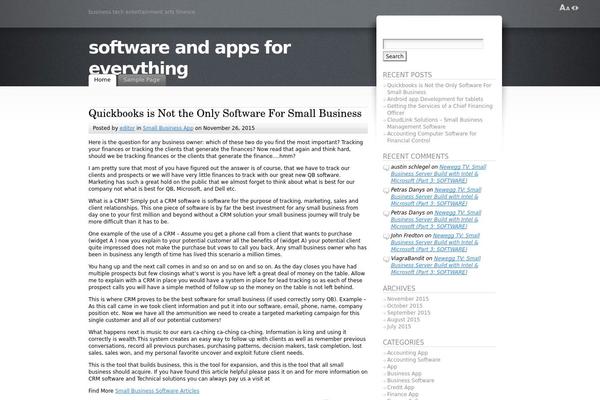The width and height of the screenshot is (600, 400).
Task: Open recent post 'Getting the Services of a Chief Financing Officer'
Action: 440,109
